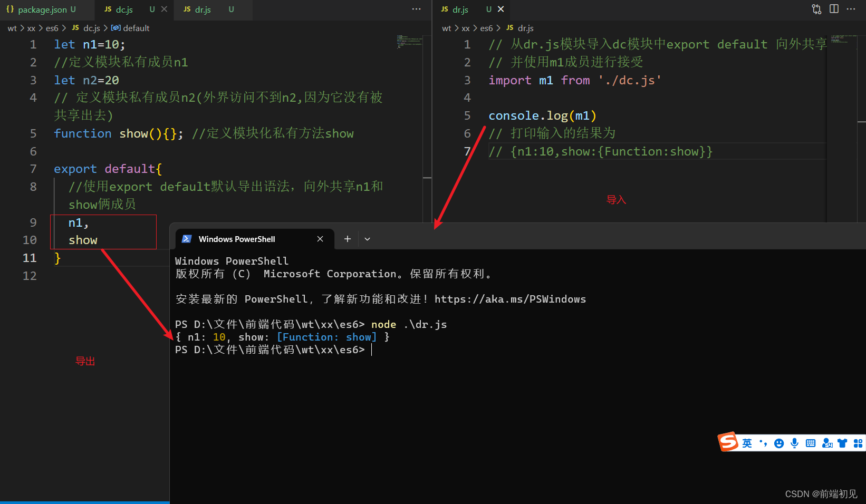Image resolution: width=866 pixels, height=504 pixels.
Task: Split the right editor with split icon
Action: [x=834, y=9]
